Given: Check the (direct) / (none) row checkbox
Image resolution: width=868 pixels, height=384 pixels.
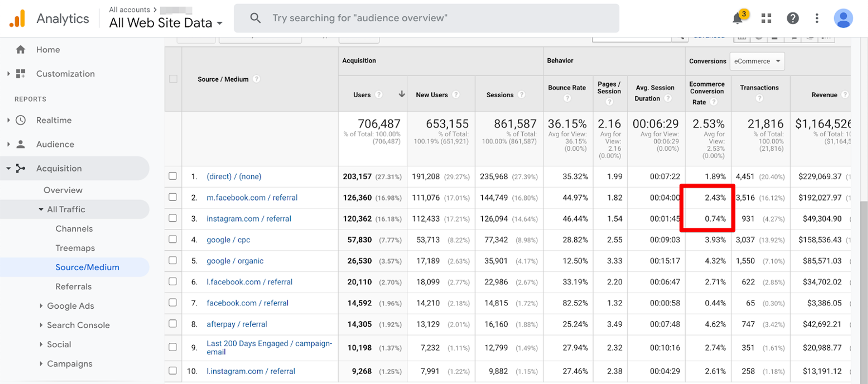Looking at the screenshot, I should [173, 176].
